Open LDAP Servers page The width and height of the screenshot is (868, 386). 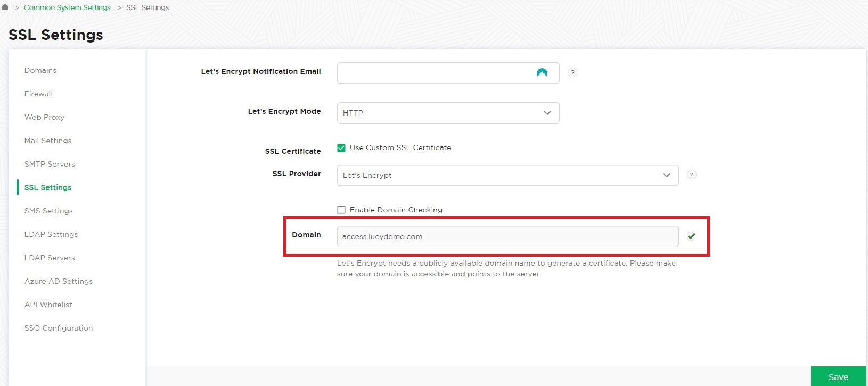coord(50,258)
